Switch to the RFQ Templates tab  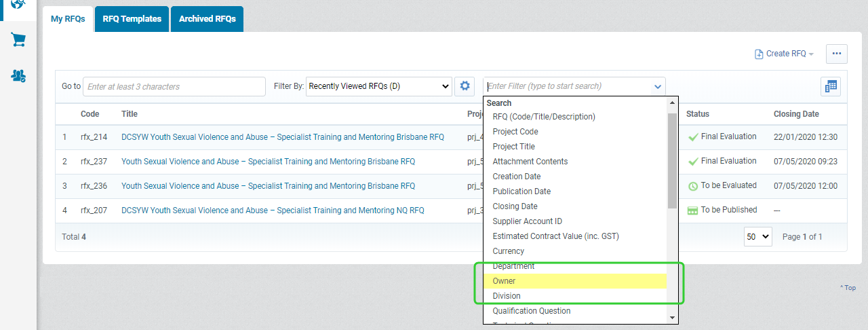click(x=132, y=19)
